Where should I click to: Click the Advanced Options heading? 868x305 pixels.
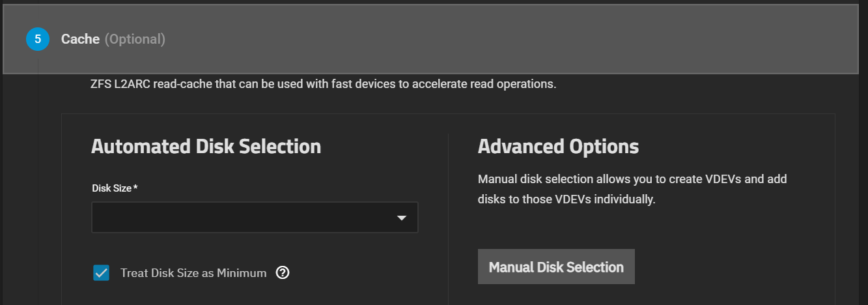[558, 147]
